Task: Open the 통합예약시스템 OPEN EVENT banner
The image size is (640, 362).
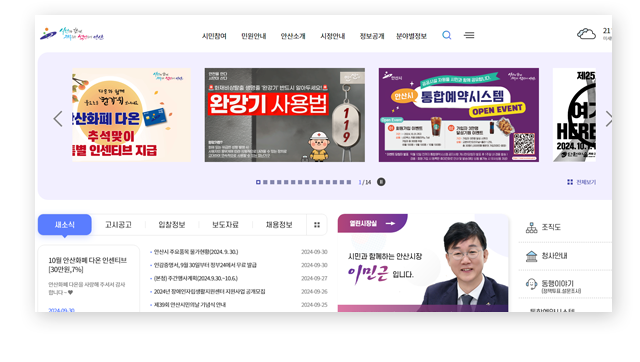Action: (x=459, y=115)
